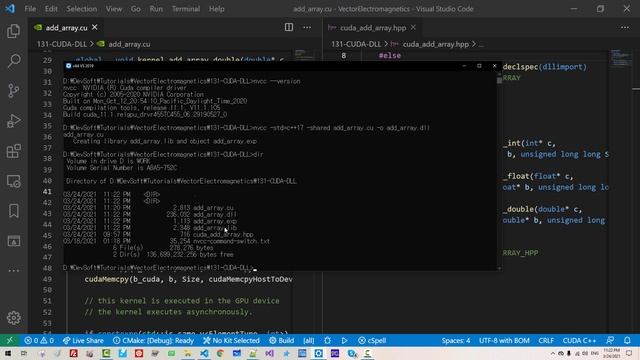The width and height of the screenshot is (640, 360).
Task: Click nvcc-command-switch.txt in dir listing
Action: coord(231,241)
